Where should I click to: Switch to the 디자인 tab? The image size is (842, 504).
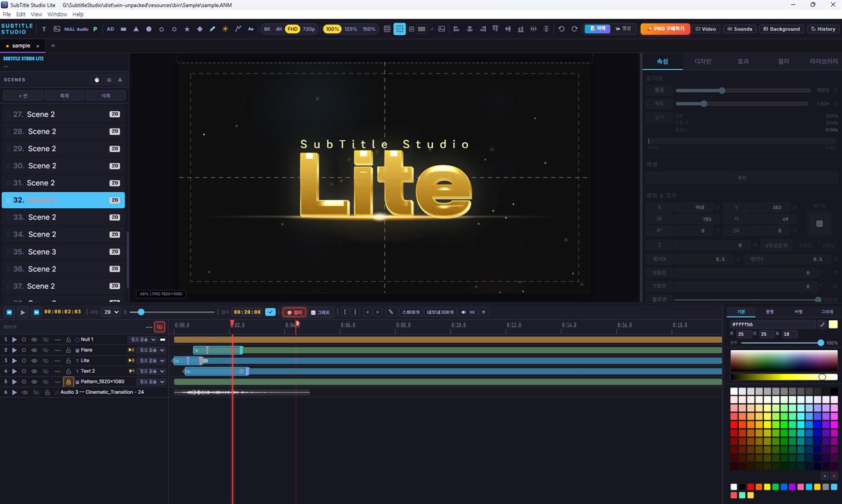(x=703, y=61)
